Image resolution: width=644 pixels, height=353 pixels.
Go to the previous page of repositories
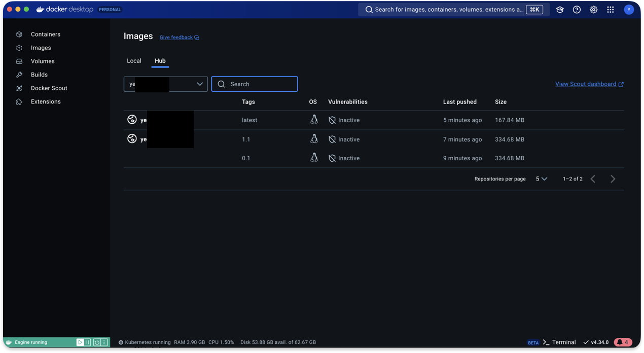tap(593, 179)
